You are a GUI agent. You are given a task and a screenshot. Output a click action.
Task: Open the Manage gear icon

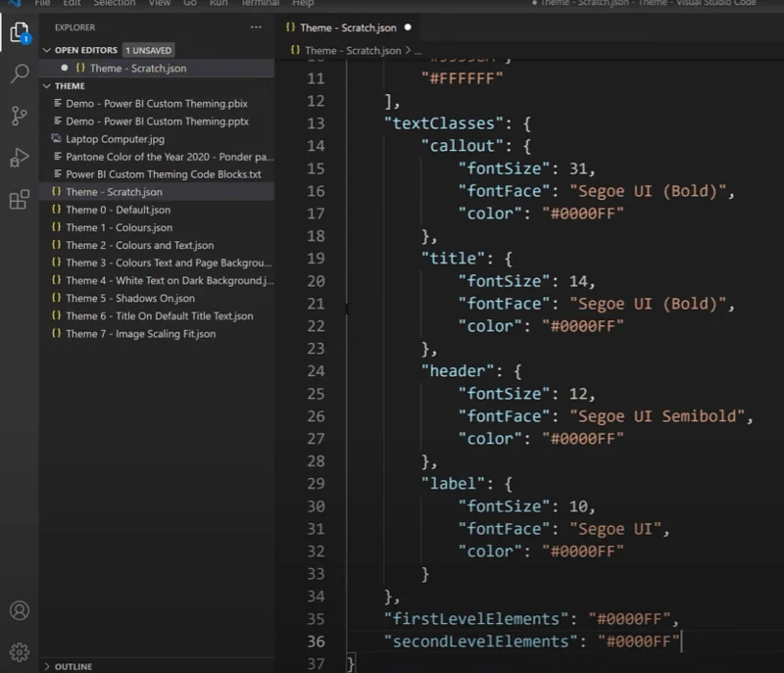[20, 652]
